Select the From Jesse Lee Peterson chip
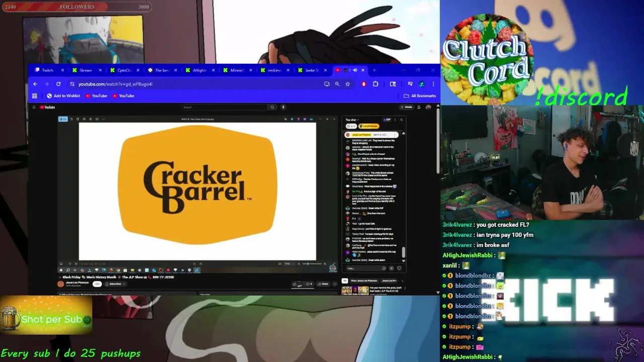Viewport: 644px width, 362px height. 364,281
